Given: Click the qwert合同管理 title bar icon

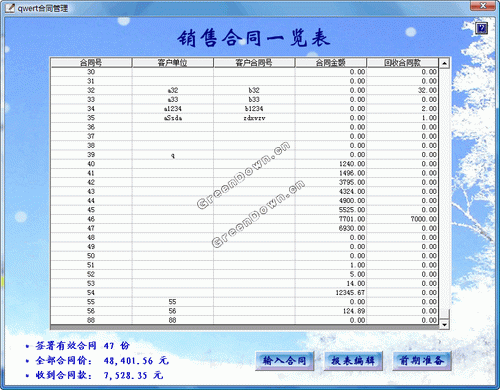Looking at the screenshot, I should click(9, 8).
